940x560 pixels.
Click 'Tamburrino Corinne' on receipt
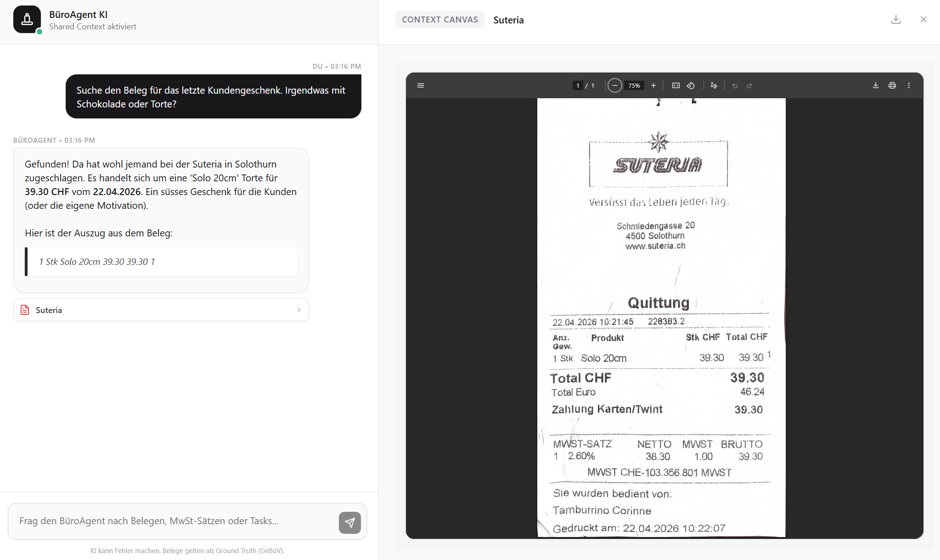[602, 510]
